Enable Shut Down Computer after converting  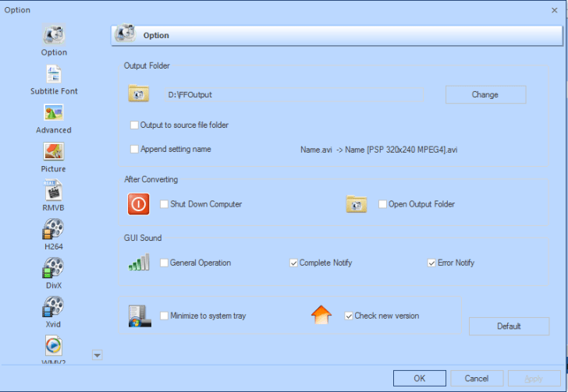point(165,204)
